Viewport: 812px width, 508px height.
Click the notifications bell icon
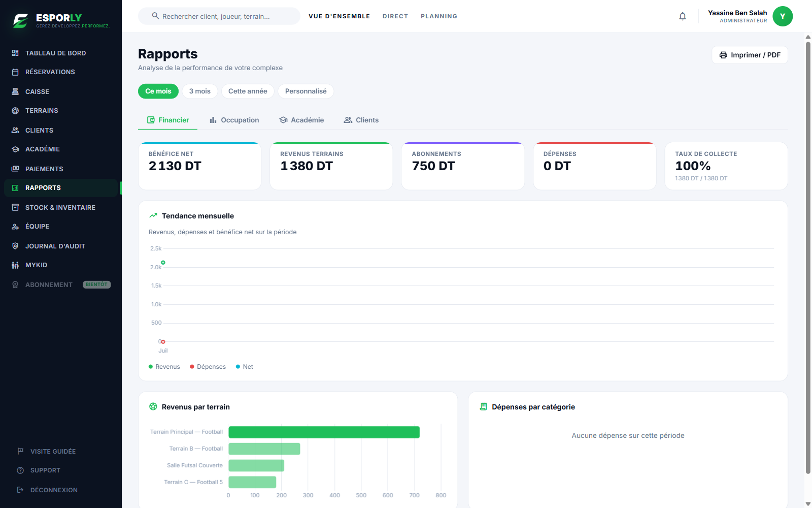click(683, 16)
